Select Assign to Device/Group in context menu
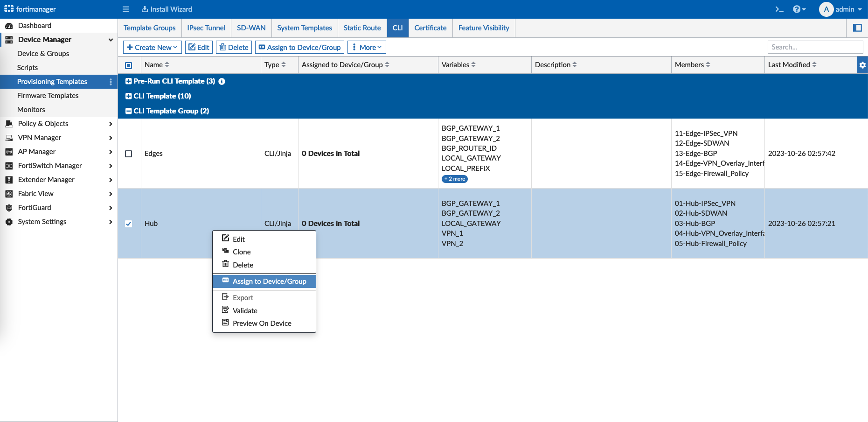 [269, 281]
